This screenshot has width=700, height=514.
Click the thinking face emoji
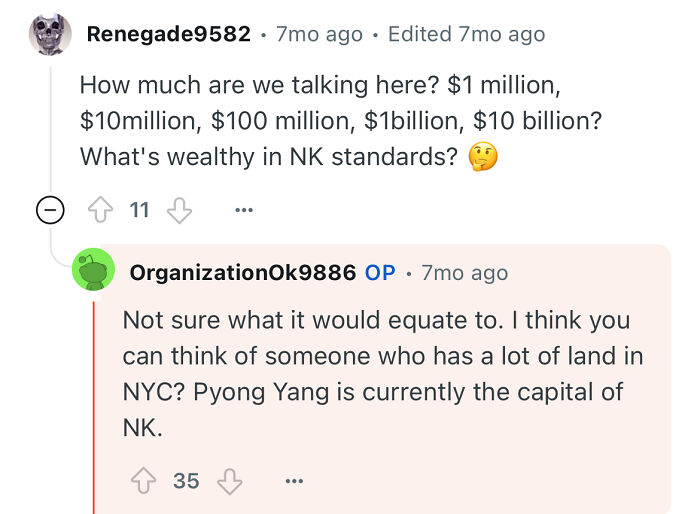(483, 157)
